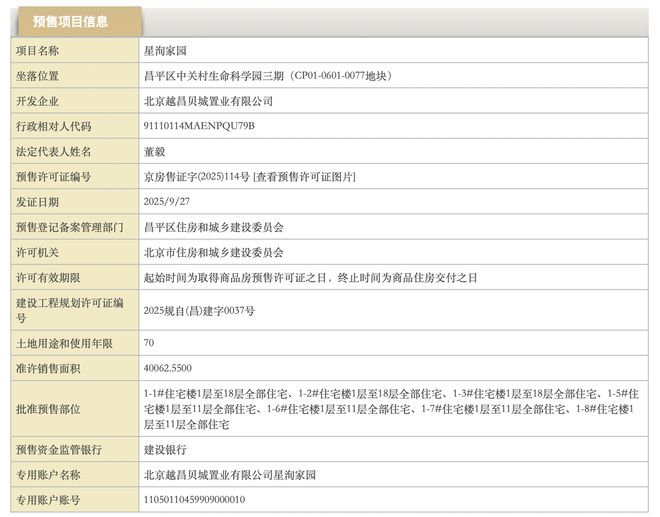
Task: Click legal representative name 董毅
Action: pos(155,152)
